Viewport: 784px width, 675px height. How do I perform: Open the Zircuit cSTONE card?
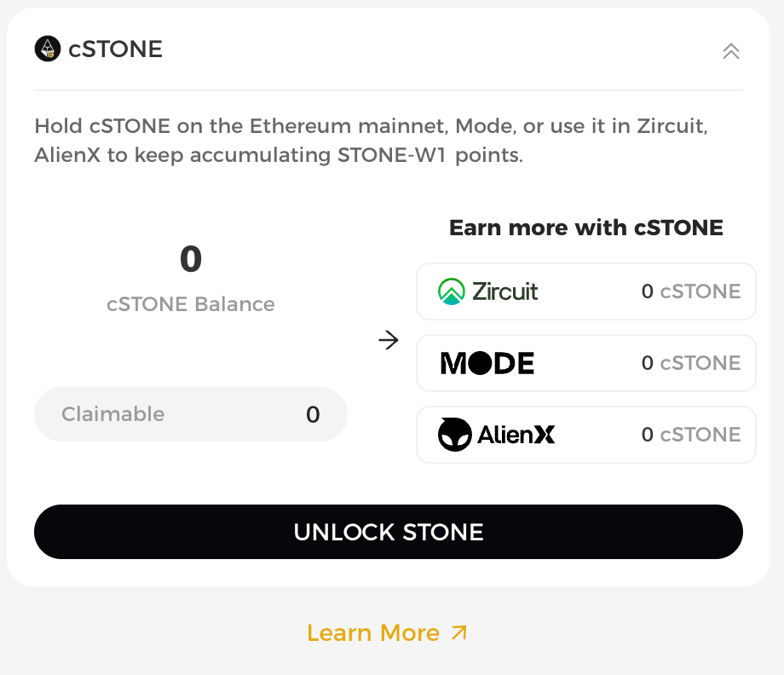tap(586, 291)
